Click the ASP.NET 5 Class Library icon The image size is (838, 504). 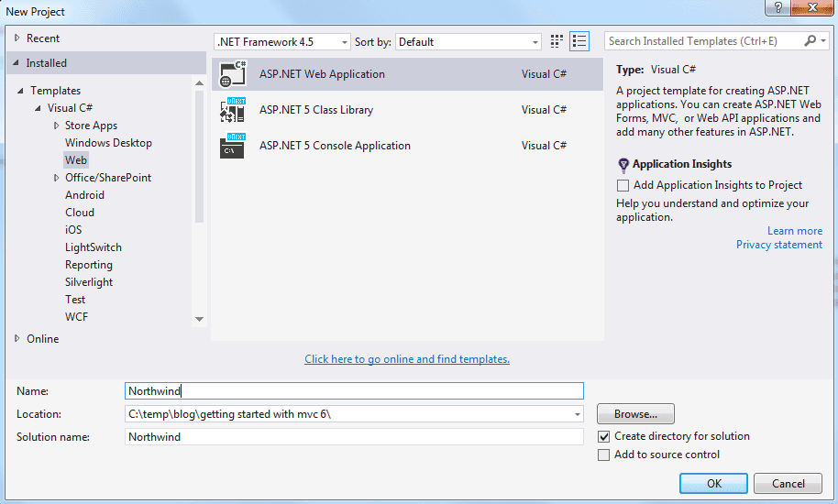[233, 110]
